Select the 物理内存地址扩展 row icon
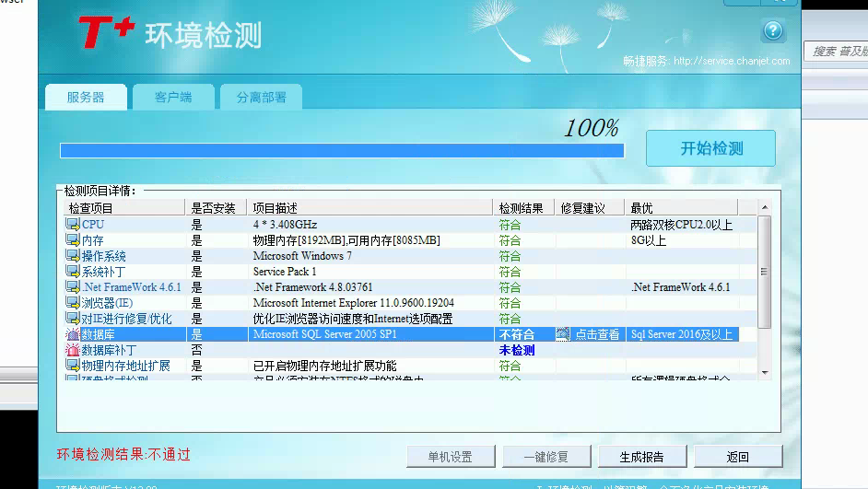The image size is (868, 489). [73, 365]
